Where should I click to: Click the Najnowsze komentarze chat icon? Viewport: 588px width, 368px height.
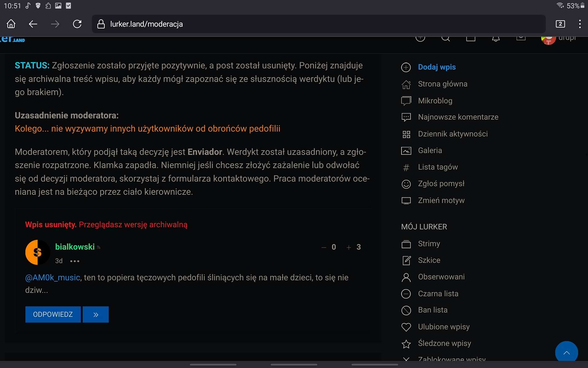[x=406, y=117]
